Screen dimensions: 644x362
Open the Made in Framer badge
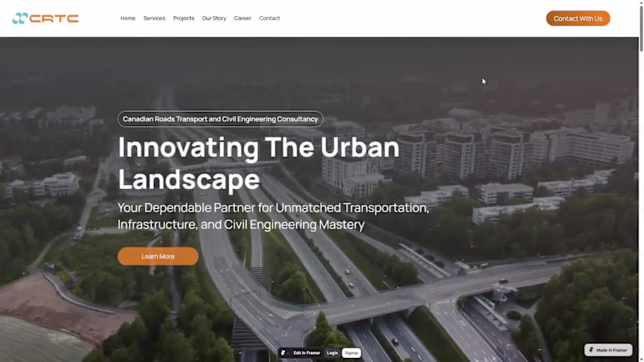[609, 350]
